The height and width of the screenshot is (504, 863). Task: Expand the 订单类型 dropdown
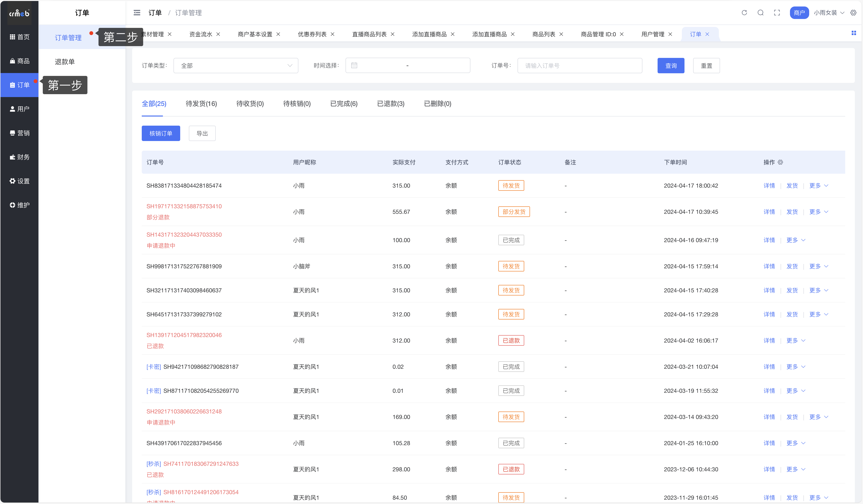pyautogui.click(x=236, y=65)
